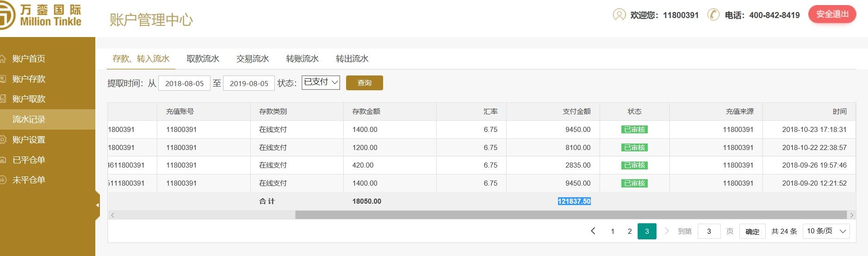Image resolution: width=868 pixels, height=256 pixels.
Task: Click the start date field 2018-08-05
Action: pos(184,83)
